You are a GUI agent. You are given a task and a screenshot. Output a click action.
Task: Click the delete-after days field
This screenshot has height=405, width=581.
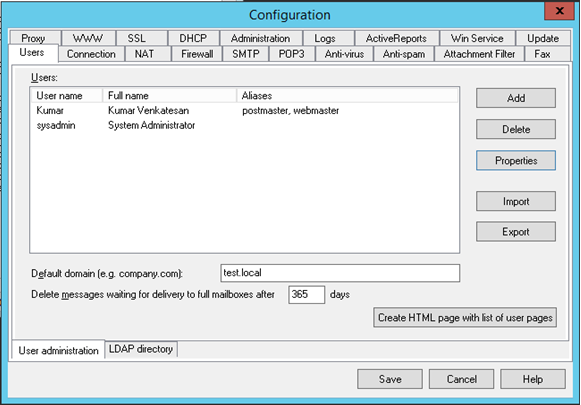click(307, 295)
